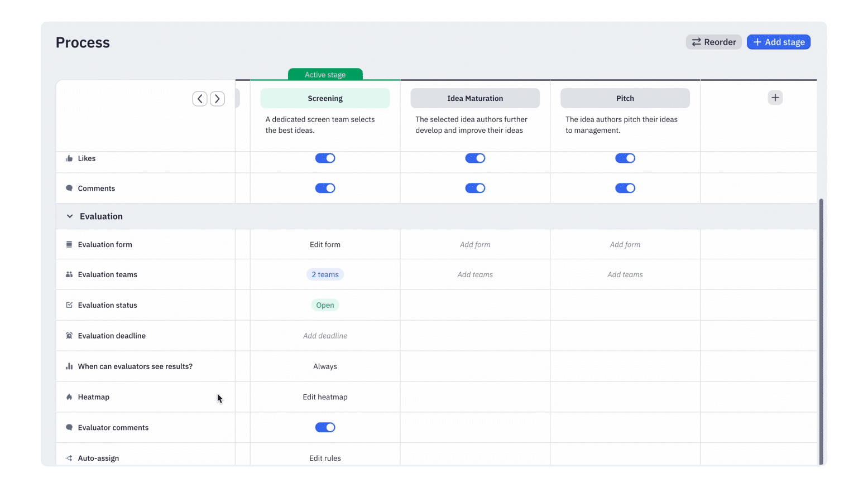Viewport: 868px width, 488px height.
Task: Click the Heatmap flame icon
Action: (x=69, y=397)
